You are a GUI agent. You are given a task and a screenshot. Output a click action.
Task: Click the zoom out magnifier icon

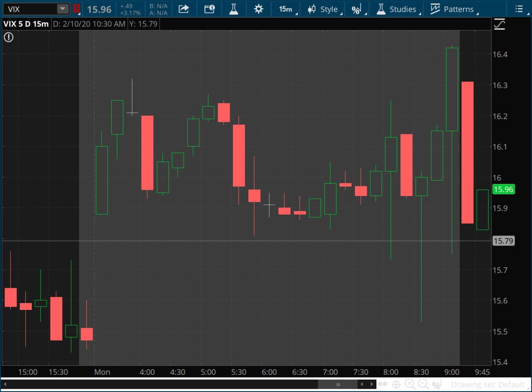click(x=424, y=384)
